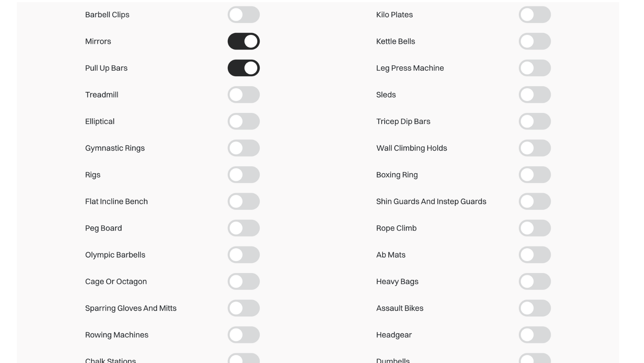Turn off the Pull Up Bars switch
The width and height of the screenshot is (644, 363).
(243, 68)
